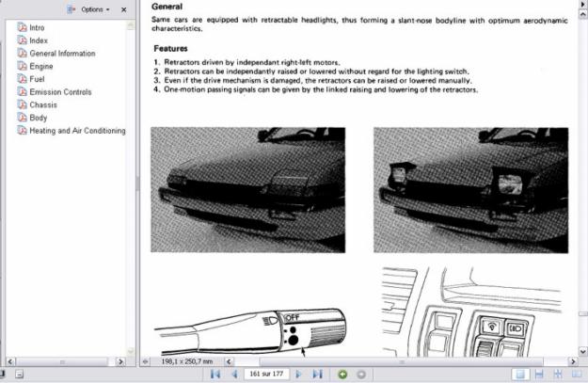Click the photo of car with headlights raised
The height and width of the screenshot is (383, 588).
(470, 190)
